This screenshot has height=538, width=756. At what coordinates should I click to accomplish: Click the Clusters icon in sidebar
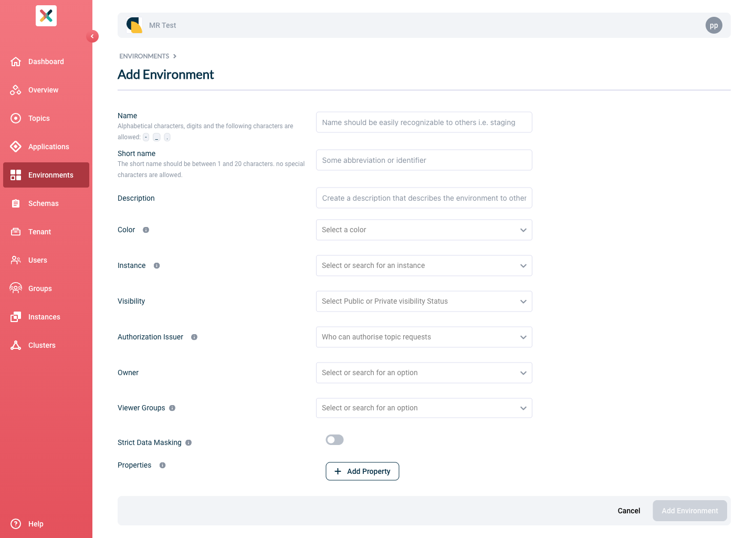click(16, 345)
